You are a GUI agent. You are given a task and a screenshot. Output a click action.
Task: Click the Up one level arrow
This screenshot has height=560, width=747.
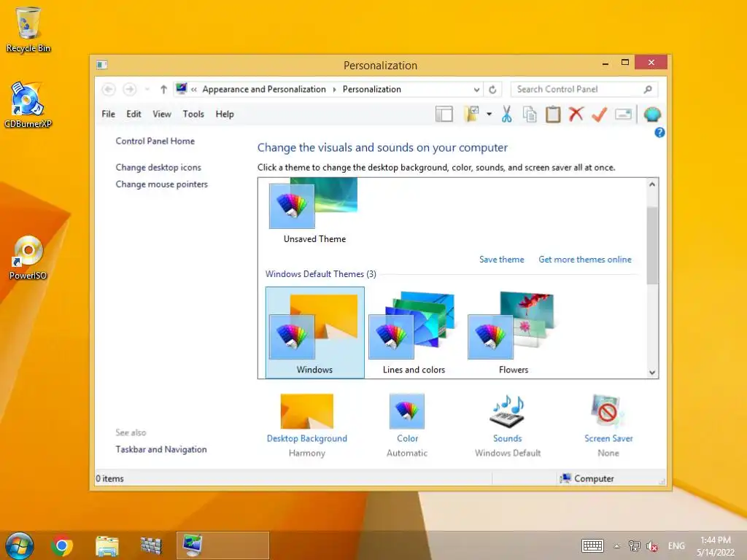click(163, 89)
